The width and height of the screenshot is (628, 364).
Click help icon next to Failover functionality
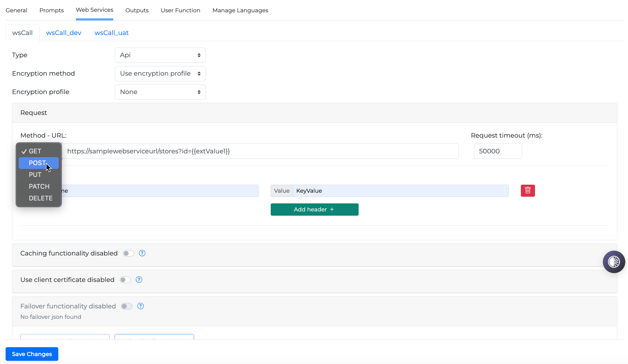coord(141,306)
